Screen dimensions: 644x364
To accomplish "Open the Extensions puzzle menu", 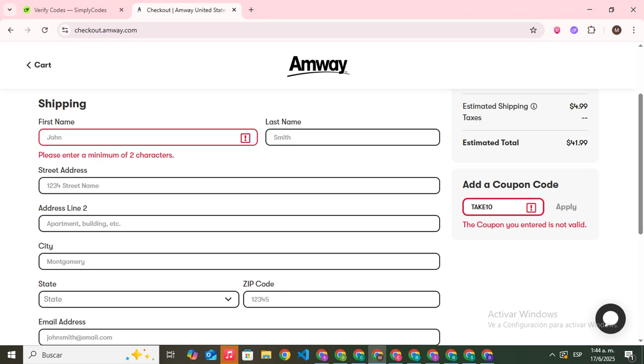I will pos(592,30).
